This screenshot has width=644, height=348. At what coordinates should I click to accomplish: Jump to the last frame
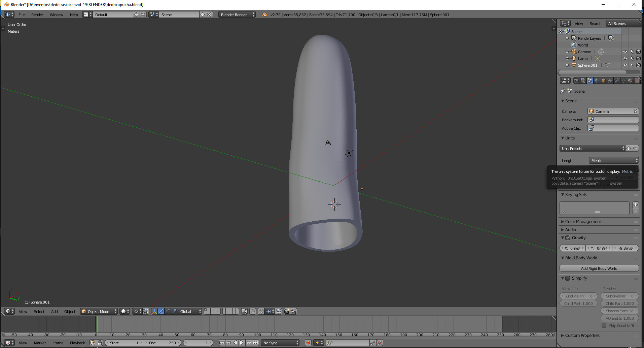[255, 343]
